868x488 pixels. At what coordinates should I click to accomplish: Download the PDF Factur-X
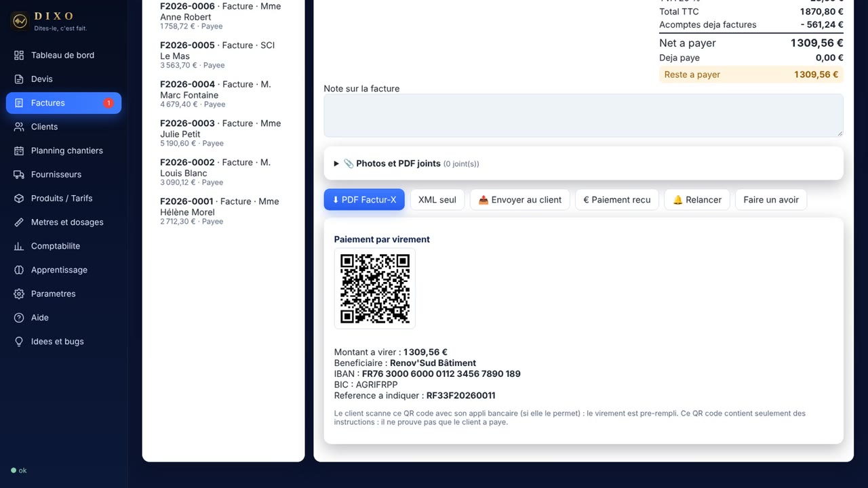click(364, 199)
